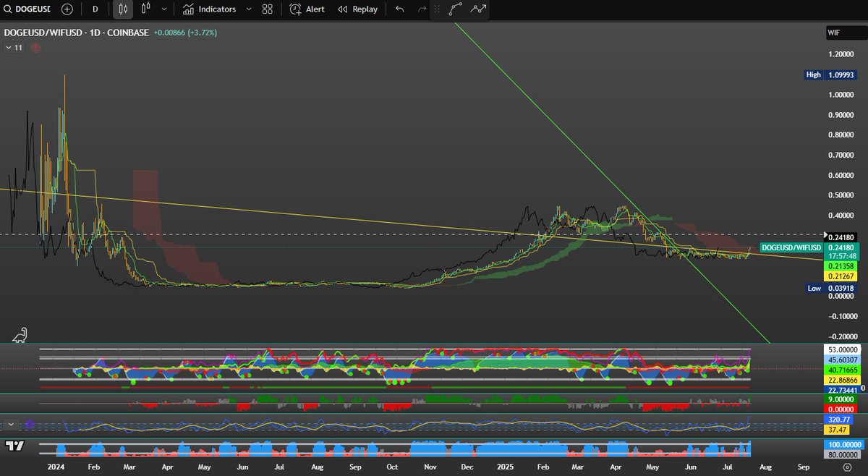868x476 pixels.
Task: Click the 320.77 oscillator value label
Action: 839,419
